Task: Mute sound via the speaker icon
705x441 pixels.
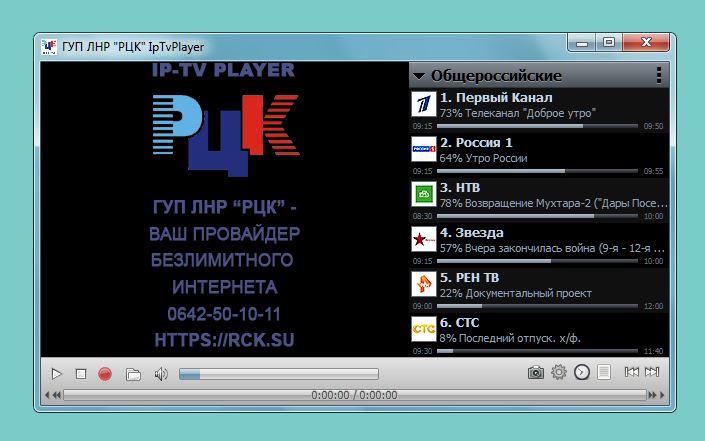Action: click(x=160, y=374)
